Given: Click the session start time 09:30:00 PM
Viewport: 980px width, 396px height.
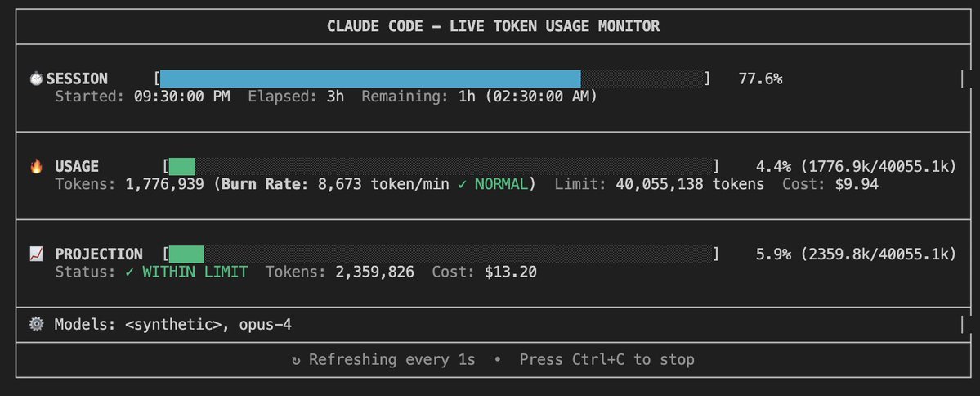Looking at the screenshot, I should (x=181, y=97).
